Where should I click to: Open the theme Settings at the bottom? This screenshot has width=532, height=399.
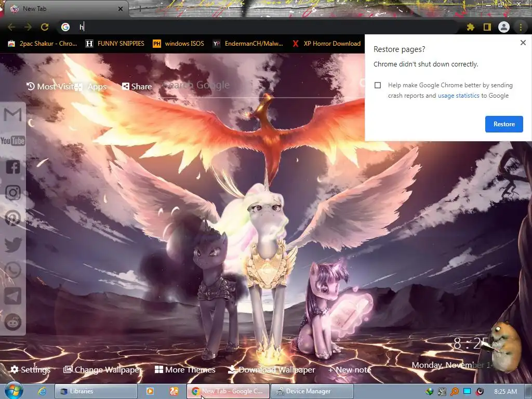point(31,369)
